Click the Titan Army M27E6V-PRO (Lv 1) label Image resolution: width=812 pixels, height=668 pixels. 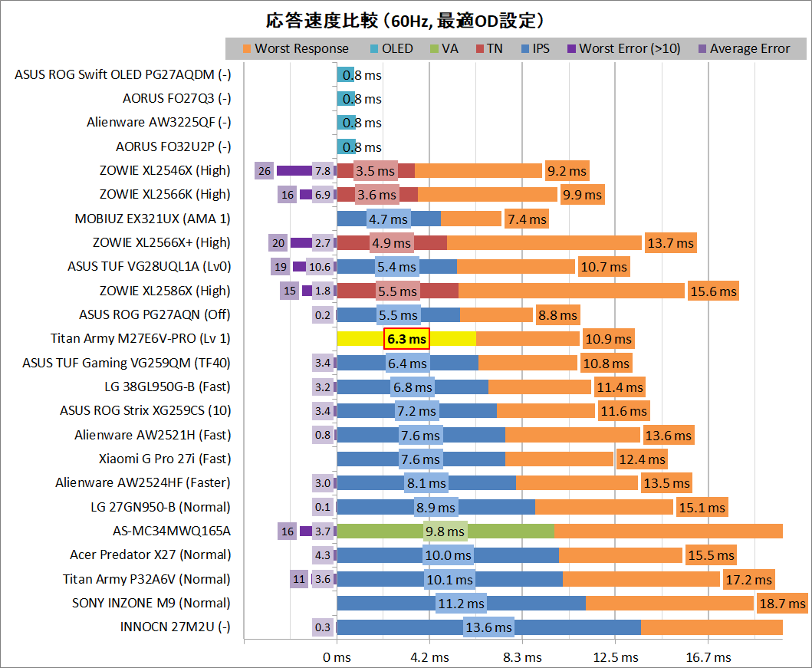[x=140, y=339]
